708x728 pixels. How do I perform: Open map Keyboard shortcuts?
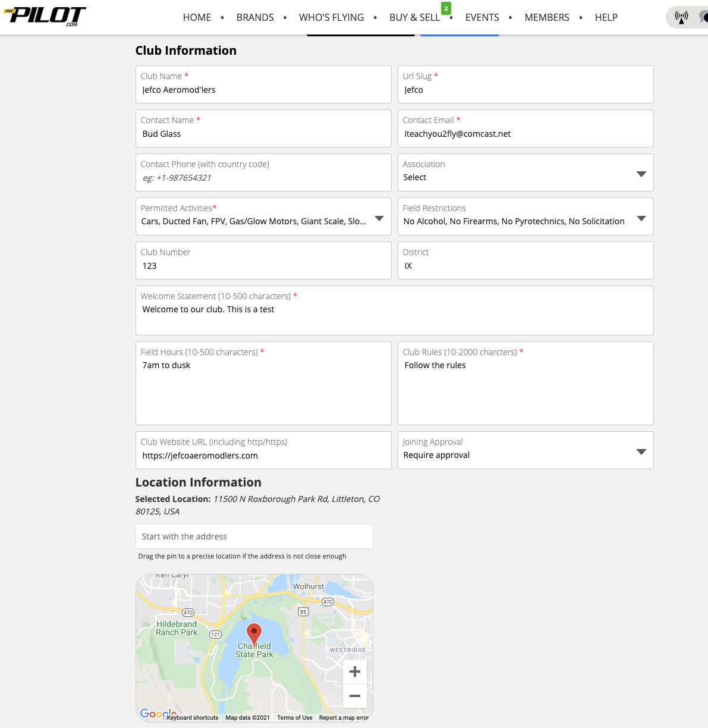click(x=193, y=717)
